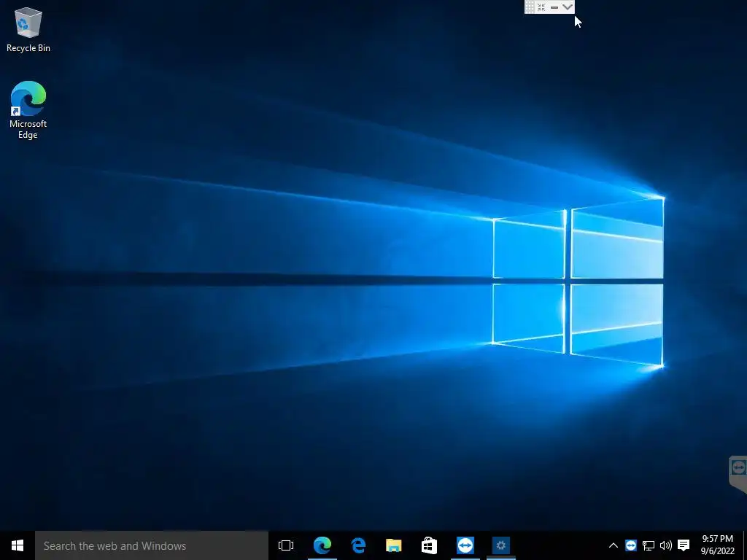The height and width of the screenshot is (560, 747).
Task: Click the Show desktop sliver
Action: point(744,545)
